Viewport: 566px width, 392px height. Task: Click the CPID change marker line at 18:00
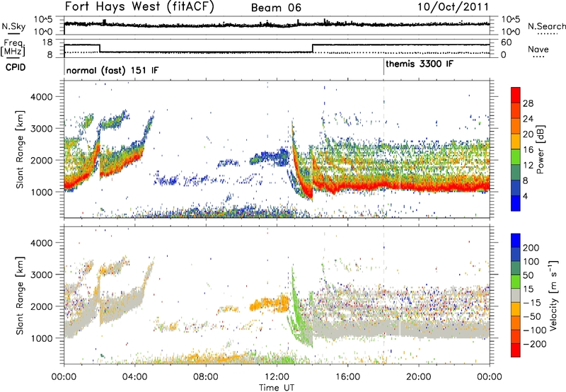click(383, 67)
